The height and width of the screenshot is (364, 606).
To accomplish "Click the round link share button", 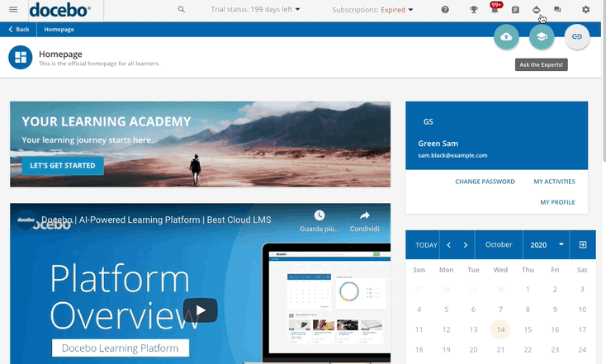I will [x=577, y=37].
